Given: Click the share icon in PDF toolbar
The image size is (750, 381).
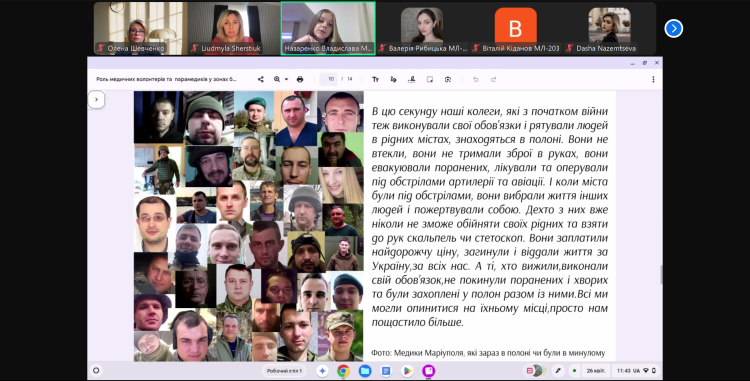Looking at the screenshot, I should click(x=261, y=79).
